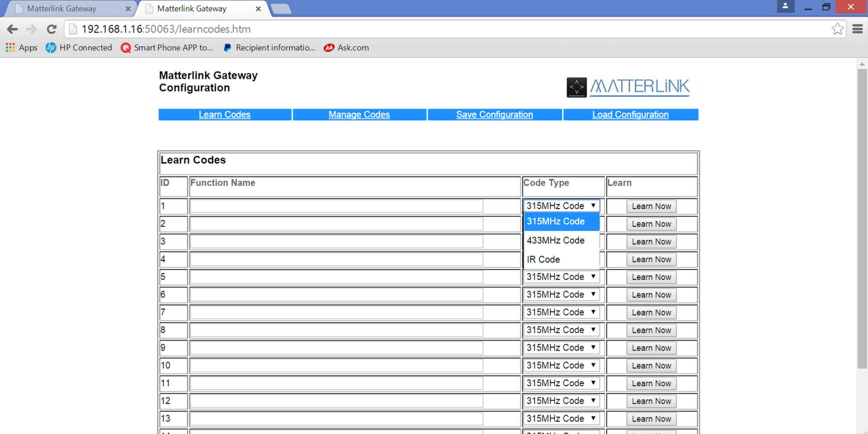868x434 pixels.
Task: Click the browser back navigation arrow
Action: pyautogui.click(x=12, y=29)
